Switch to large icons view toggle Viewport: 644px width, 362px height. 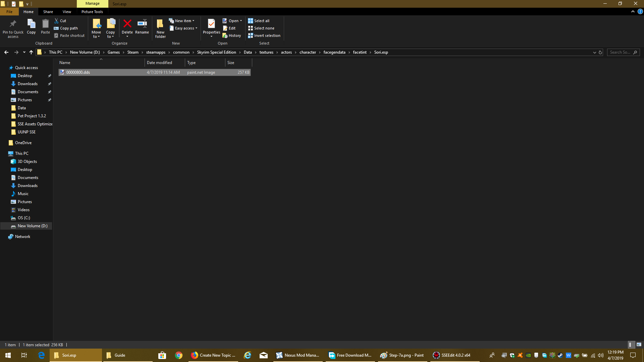[x=639, y=345]
